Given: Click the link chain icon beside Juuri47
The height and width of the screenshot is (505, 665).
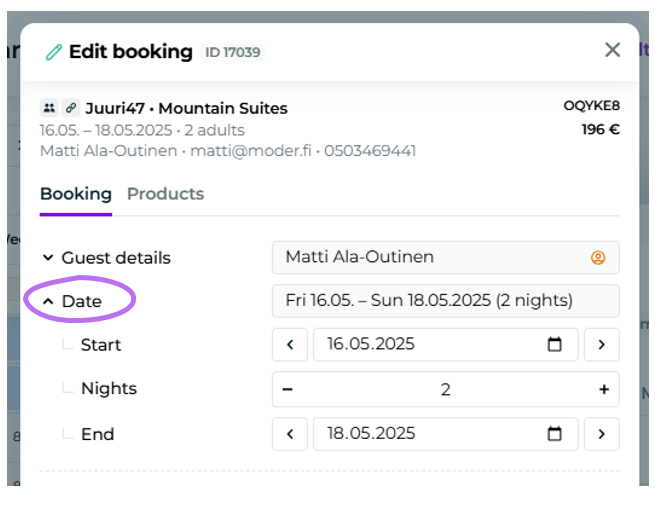Looking at the screenshot, I should pos(71,108).
